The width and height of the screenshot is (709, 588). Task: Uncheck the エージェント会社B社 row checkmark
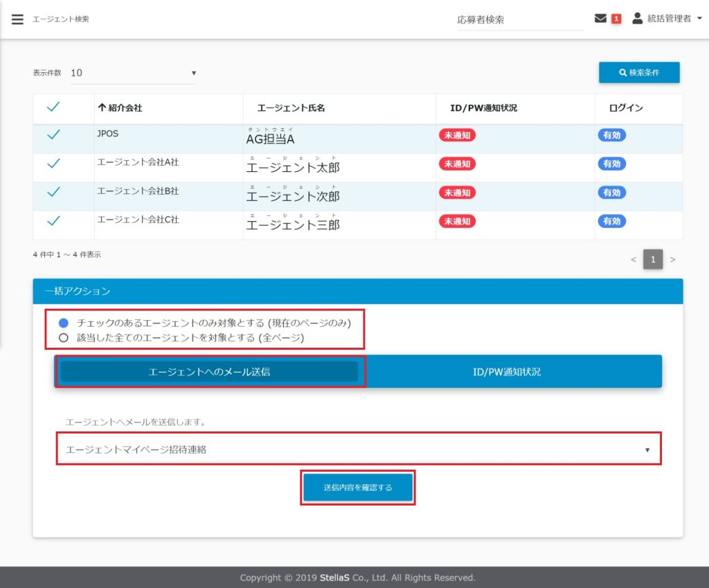coord(53,193)
